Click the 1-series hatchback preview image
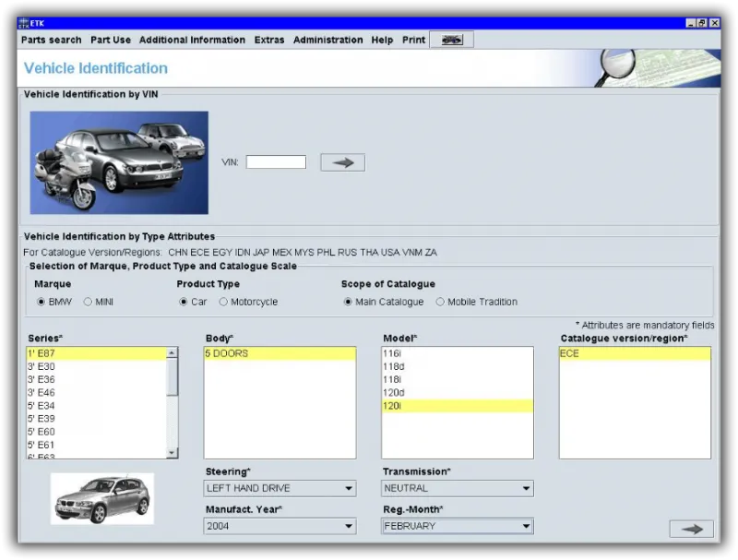Image resolution: width=738 pixels, height=560 pixels. point(102,499)
